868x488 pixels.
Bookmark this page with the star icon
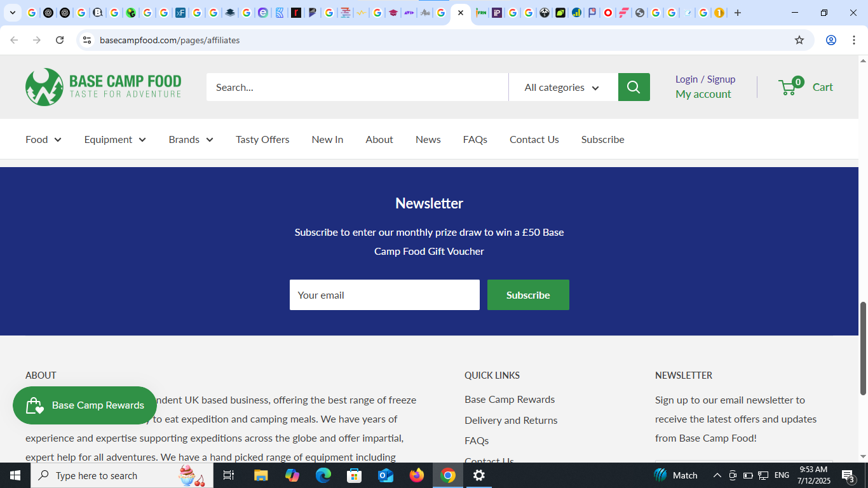tap(799, 40)
